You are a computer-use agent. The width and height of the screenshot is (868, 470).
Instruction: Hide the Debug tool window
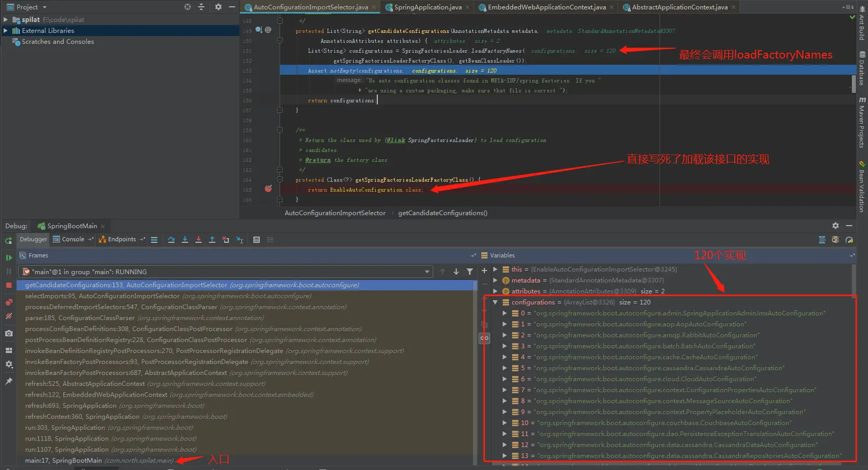click(849, 226)
